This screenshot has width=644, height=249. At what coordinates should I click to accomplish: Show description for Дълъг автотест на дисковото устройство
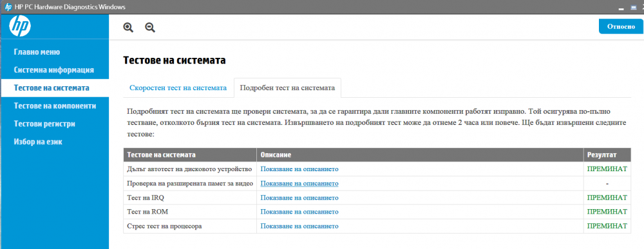[x=299, y=169]
